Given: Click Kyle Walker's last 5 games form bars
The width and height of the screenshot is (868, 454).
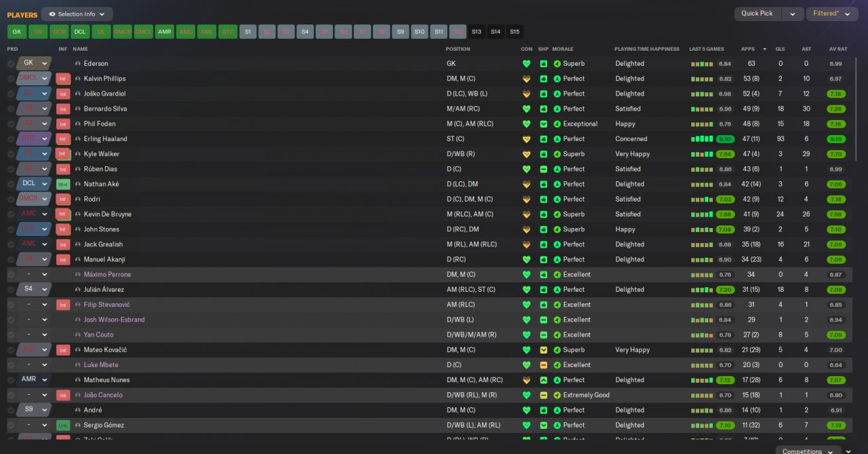Looking at the screenshot, I should coord(703,154).
